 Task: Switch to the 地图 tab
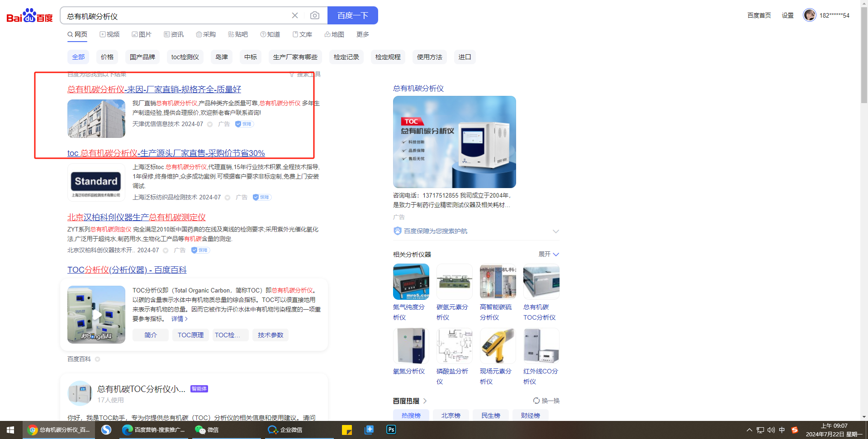click(x=334, y=34)
